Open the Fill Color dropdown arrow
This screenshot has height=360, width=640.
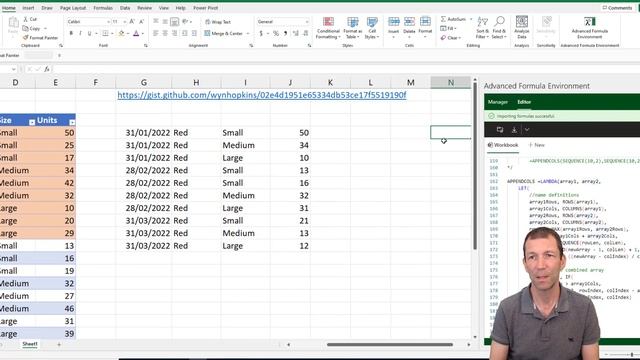click(127, 33)
